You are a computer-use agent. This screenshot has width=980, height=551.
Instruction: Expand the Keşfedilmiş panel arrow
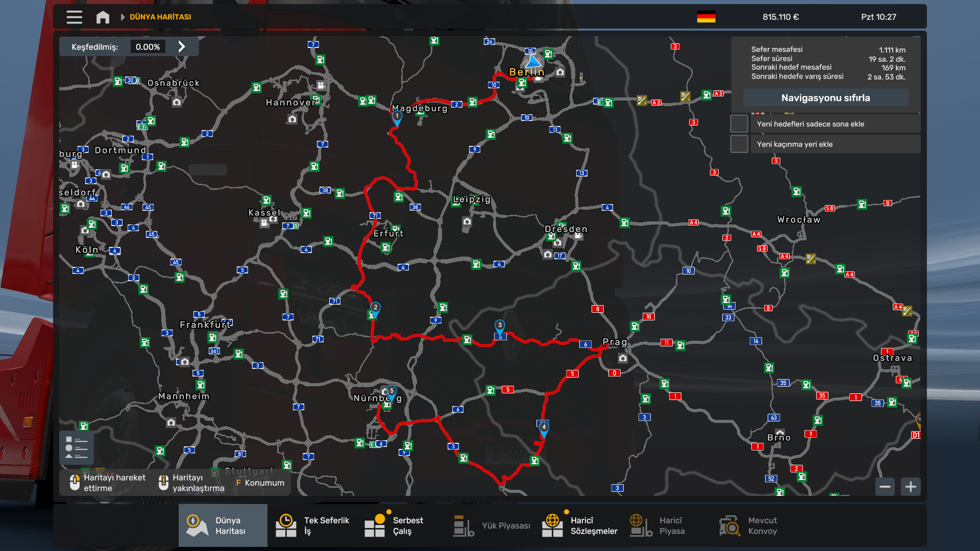tap(182, 47)
